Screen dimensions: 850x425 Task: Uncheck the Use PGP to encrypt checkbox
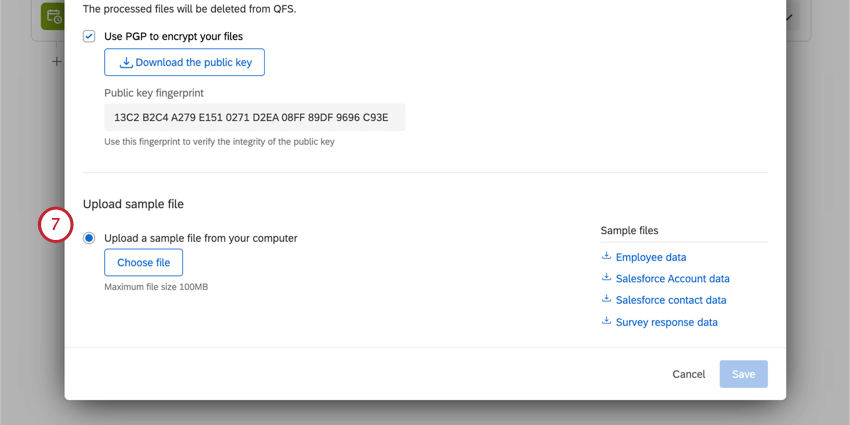tap(89, 36)
